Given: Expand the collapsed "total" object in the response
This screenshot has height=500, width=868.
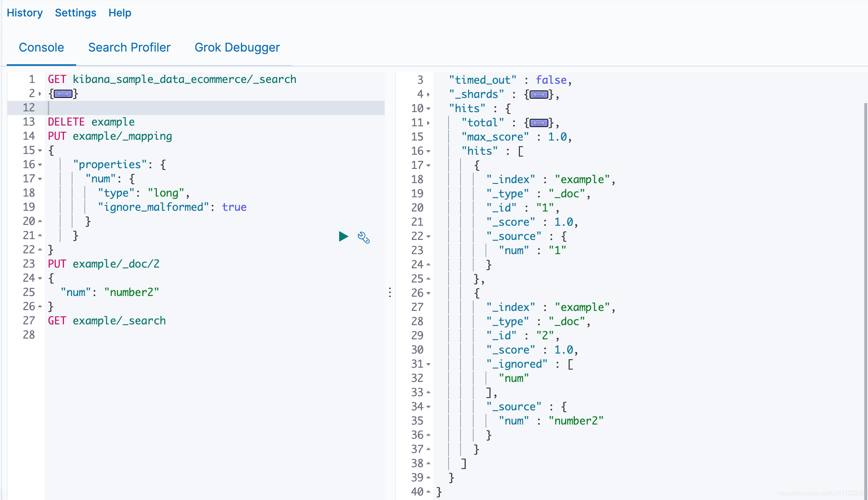Looking at the screenshot, I should [539, 123].
